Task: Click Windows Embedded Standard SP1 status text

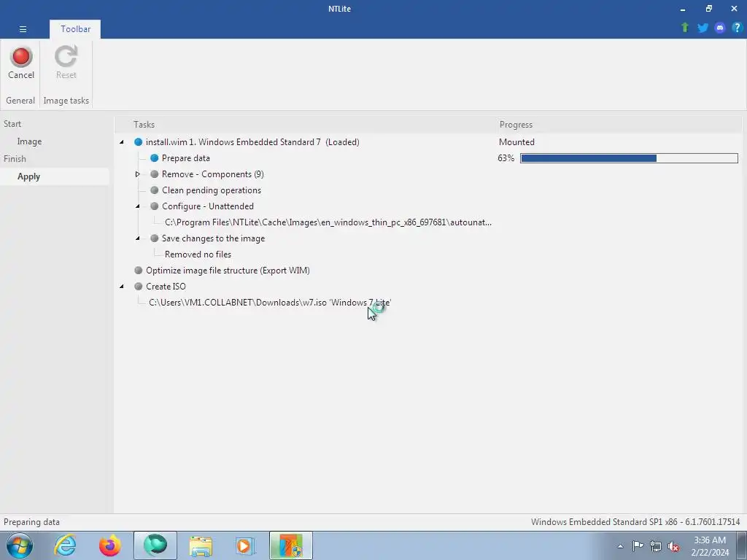Action: 635,522
